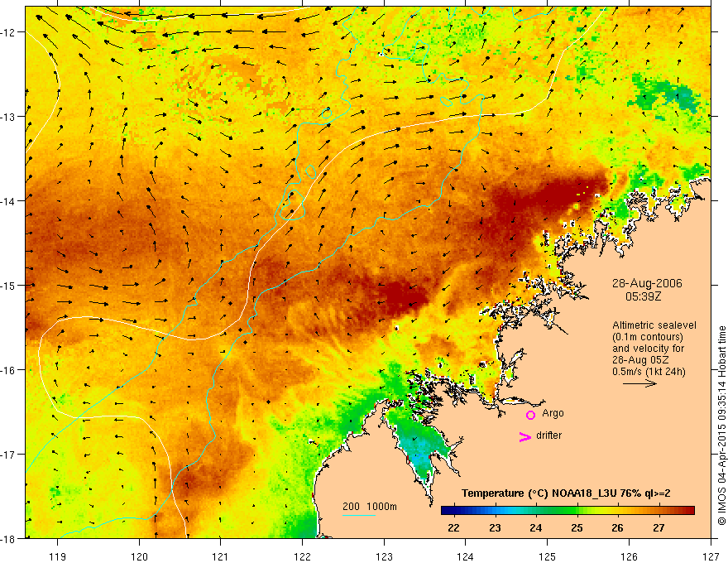Click the -14 latitude axis label

click(9, 201)
